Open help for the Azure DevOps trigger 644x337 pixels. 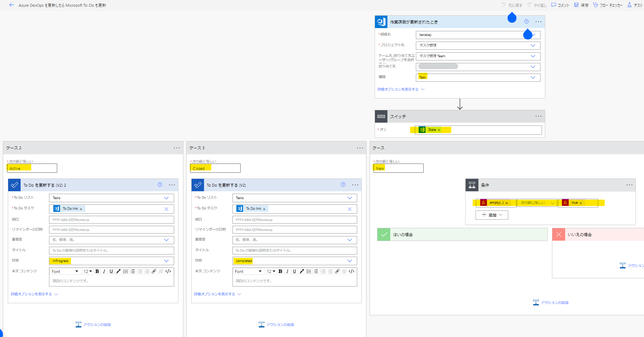click(x=526, y=22)
